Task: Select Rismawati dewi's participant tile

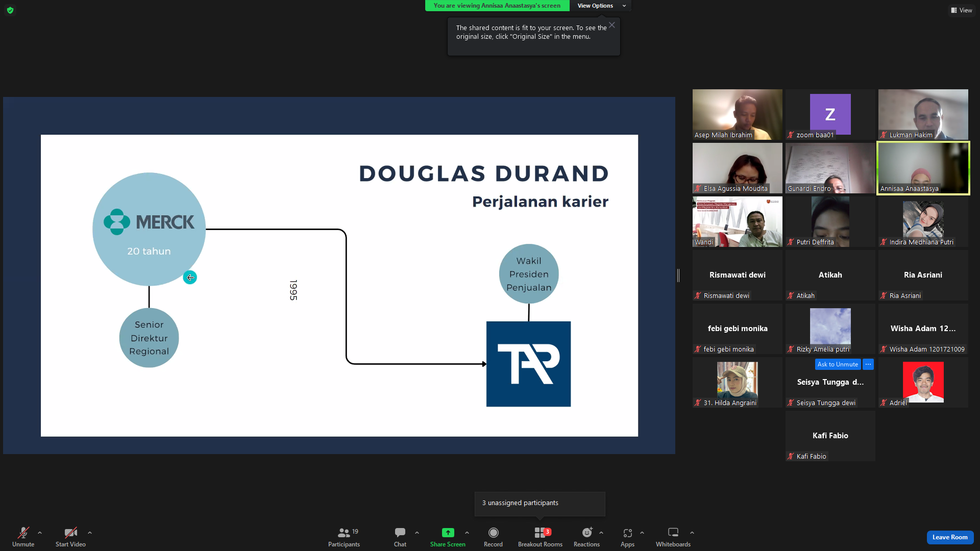Action: pos(737,275)
